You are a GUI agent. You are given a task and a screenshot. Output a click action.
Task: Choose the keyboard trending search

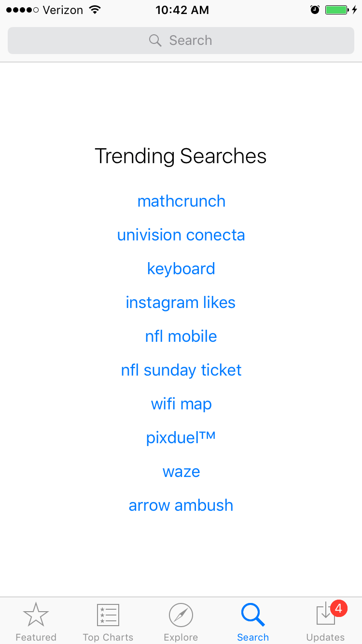tap(181, 269)
